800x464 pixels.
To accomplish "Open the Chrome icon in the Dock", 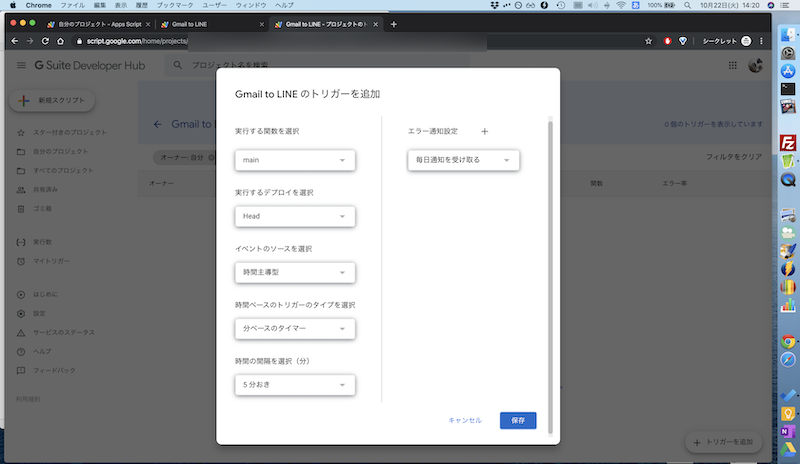I will click(x=788, y=340).
